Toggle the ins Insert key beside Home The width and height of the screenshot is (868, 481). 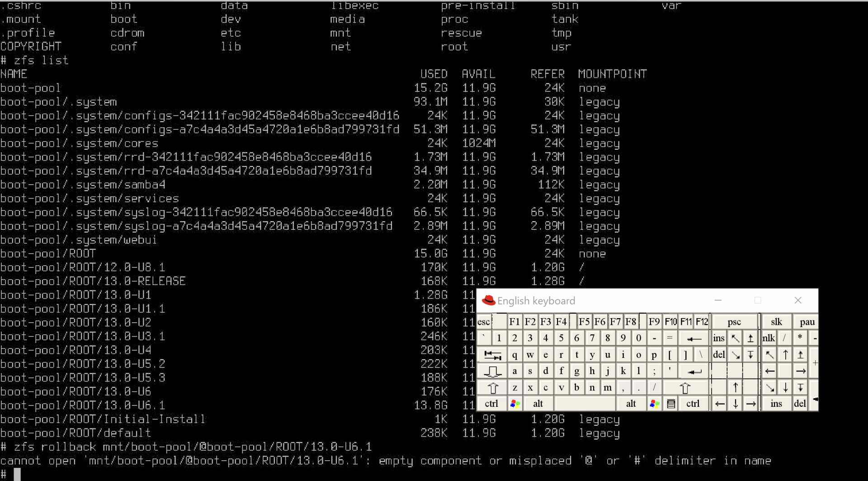pyautogui.click(x=719, y=338)
